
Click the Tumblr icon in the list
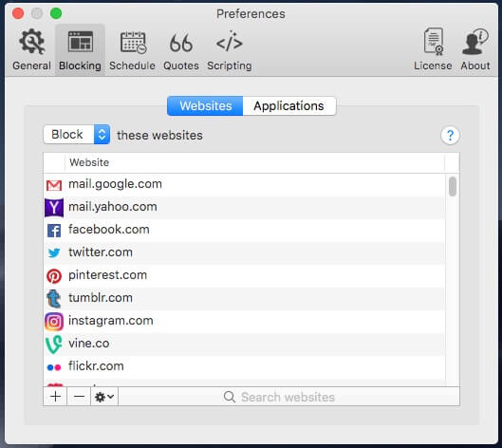click(x=54, y=298)
